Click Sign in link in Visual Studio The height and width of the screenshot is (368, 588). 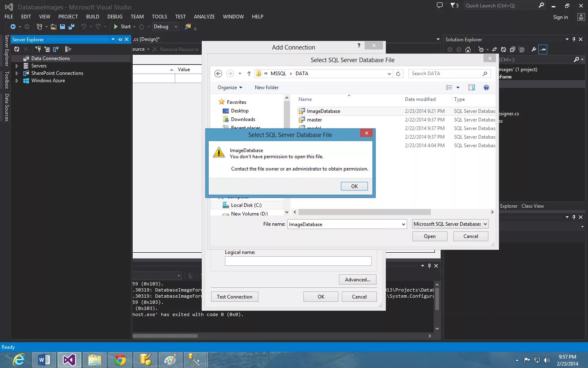tap(560, 17)
